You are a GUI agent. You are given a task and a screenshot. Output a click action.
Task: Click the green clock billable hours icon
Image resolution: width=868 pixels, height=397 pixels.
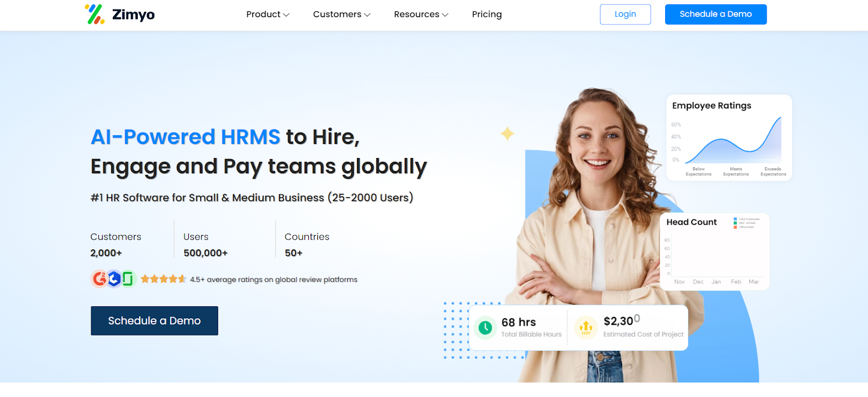coord(485,327)
